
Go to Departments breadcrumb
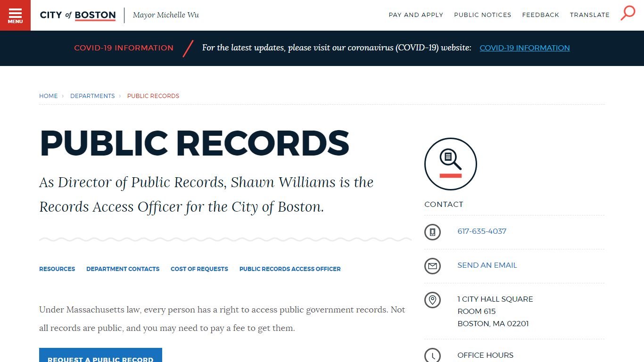[x=92, y=96]
